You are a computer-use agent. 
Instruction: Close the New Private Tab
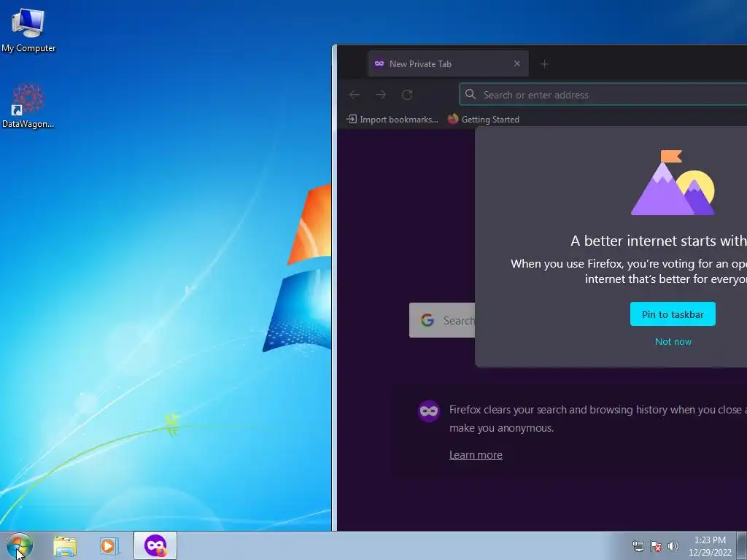click(517, 63)
